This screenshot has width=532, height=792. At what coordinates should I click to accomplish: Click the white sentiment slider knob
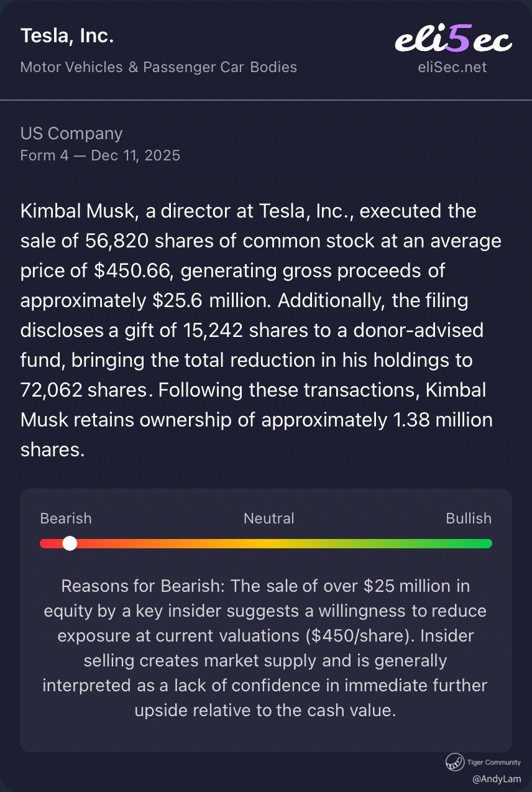point(70,543)
